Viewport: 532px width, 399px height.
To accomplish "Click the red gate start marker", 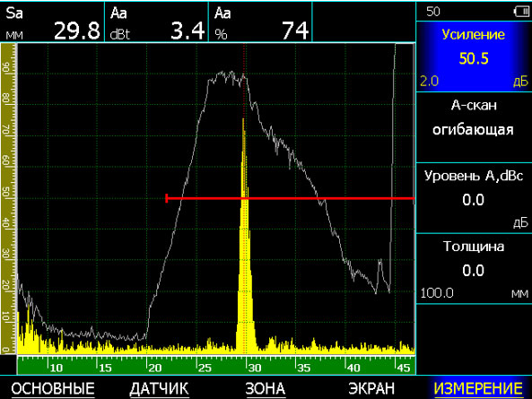I will [167, 198].
